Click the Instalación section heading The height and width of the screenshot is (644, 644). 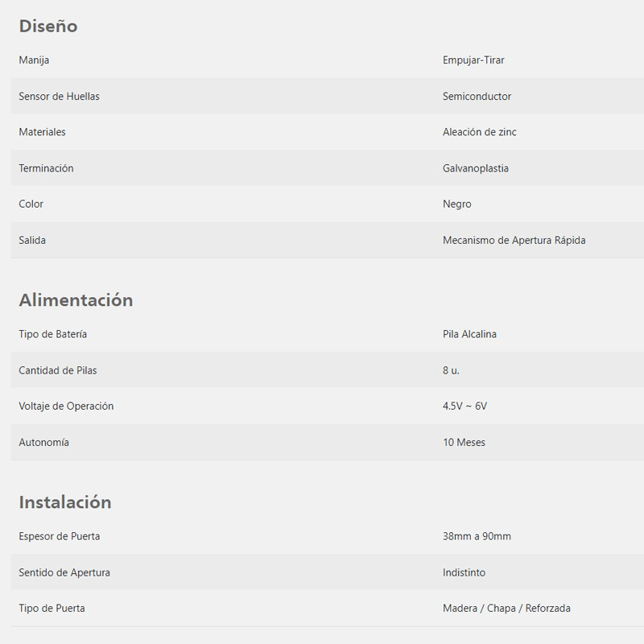65,502
